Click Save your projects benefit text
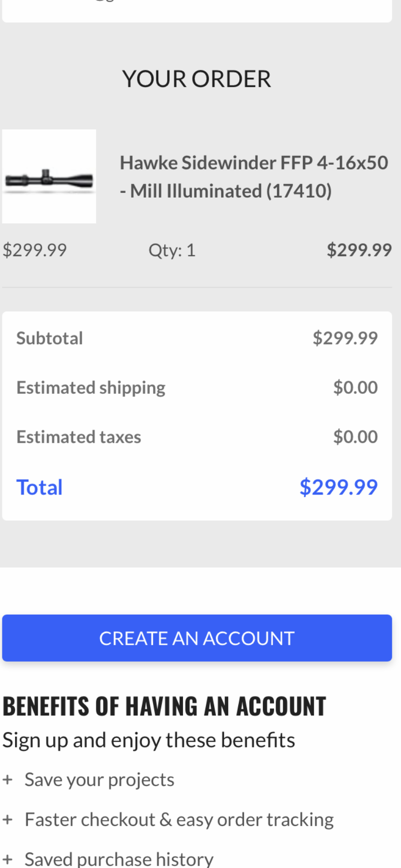This screenshot has height=868, width=401. tap(99, 780)
